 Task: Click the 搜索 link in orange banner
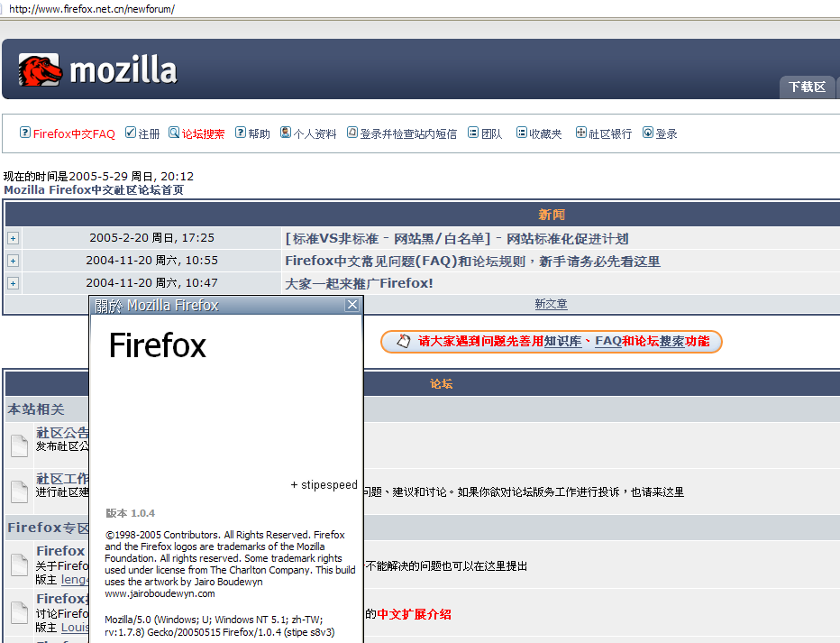[671, 341]
